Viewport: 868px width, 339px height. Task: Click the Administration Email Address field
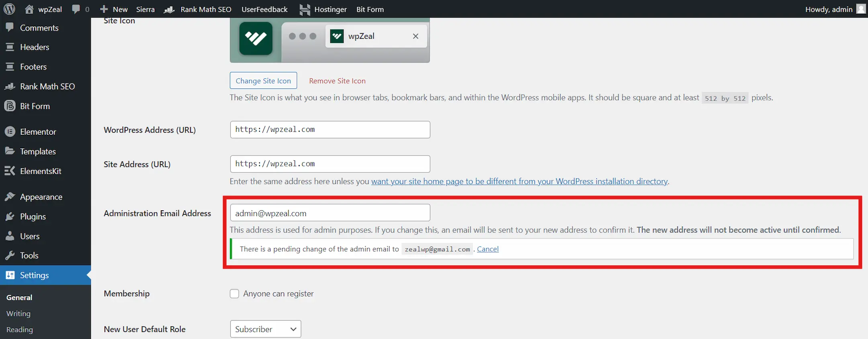(330, 213)
